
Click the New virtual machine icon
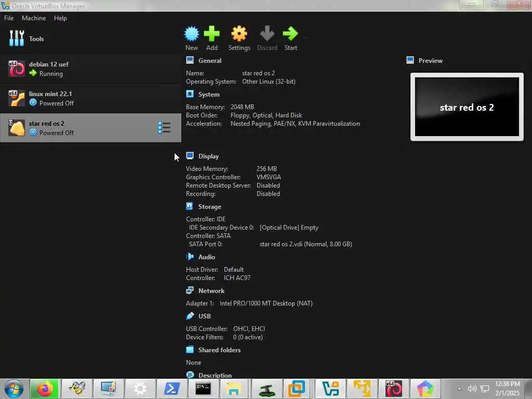pyautogui.click(x=191, y=34)
